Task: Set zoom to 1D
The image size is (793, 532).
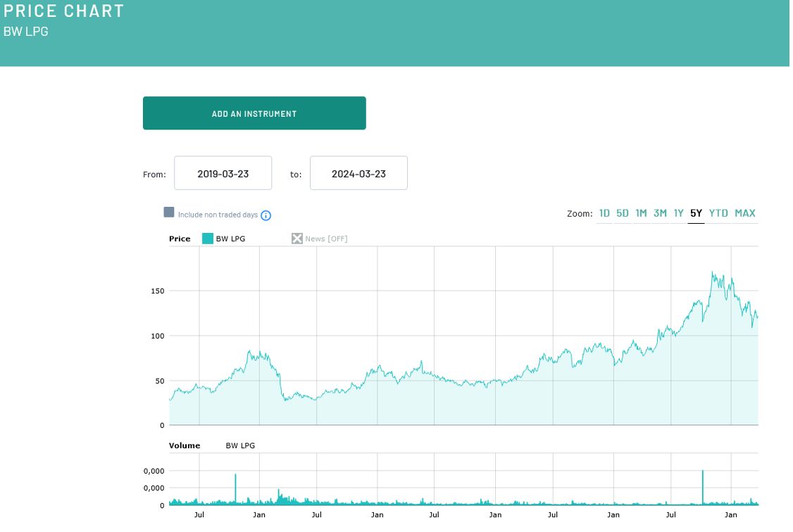Action: (606, 214)
